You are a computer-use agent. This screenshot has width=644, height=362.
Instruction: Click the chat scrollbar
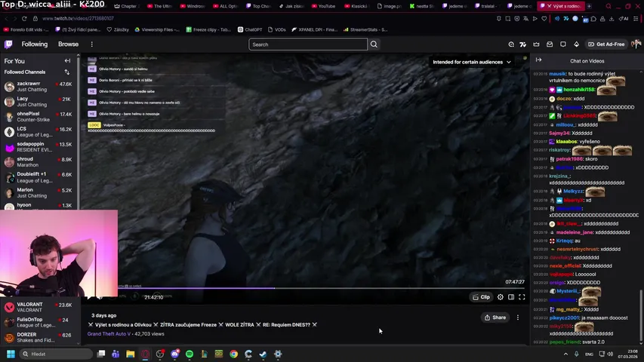[x=641, y=316]
